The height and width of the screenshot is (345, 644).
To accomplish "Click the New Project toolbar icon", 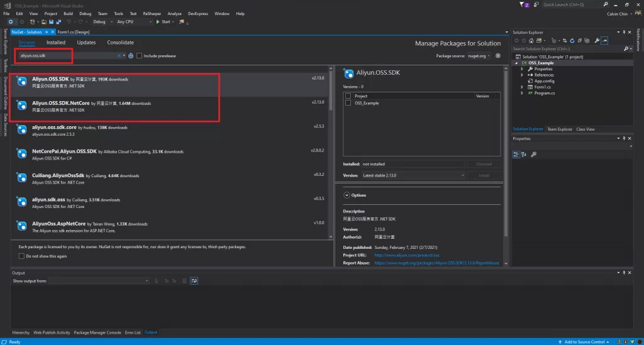I will (32, 22).
